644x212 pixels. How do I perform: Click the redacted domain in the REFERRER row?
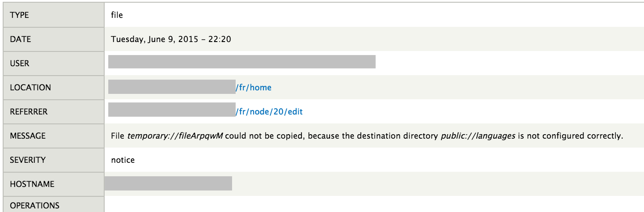coord(172,110)
